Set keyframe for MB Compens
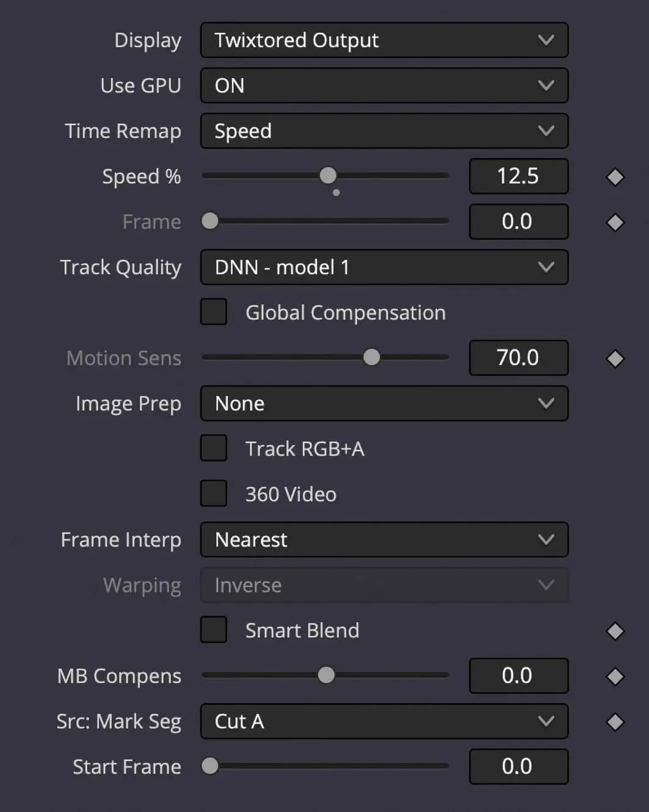This screenshot has height=812, width=649. pos(615,676)
